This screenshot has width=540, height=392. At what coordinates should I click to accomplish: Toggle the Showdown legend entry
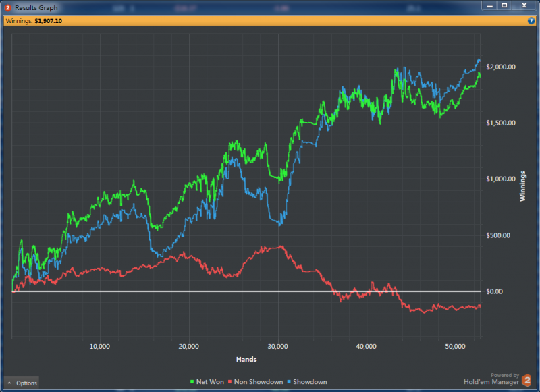click(310, 382)
